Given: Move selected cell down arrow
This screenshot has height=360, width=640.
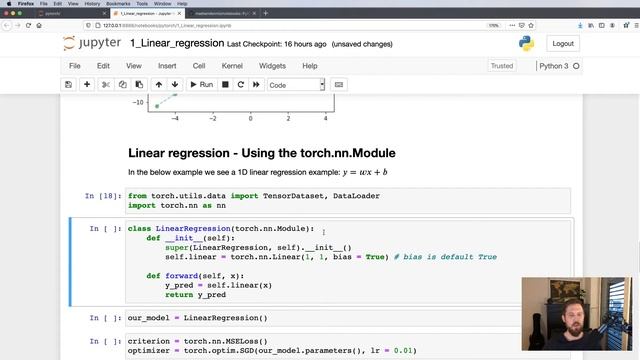Looking at the screenshot, I should [x=175, y=84].
